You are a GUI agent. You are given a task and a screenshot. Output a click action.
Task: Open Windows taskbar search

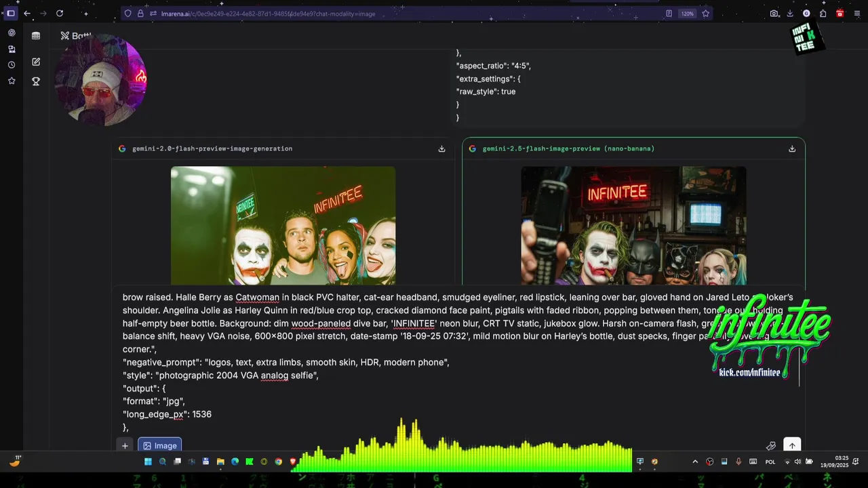tap(163, 462)
